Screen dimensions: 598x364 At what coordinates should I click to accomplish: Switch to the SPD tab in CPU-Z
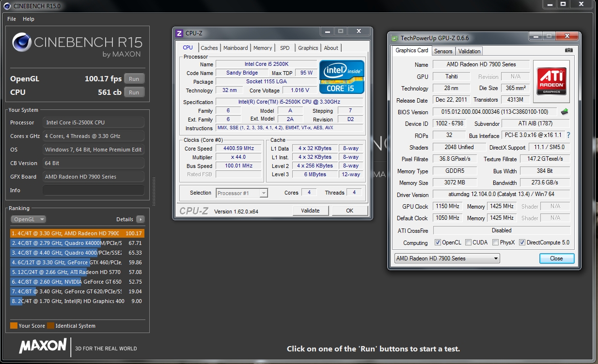pos(285,48)
